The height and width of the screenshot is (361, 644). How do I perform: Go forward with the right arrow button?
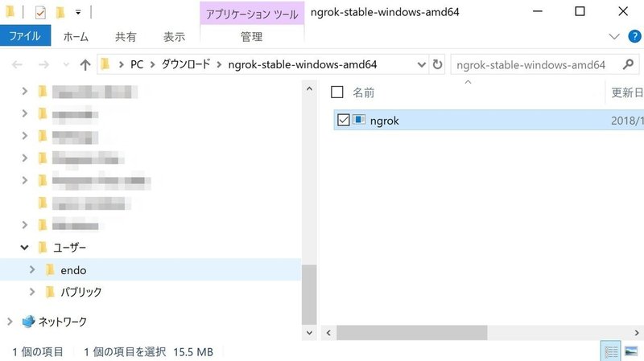coord(43,64)
